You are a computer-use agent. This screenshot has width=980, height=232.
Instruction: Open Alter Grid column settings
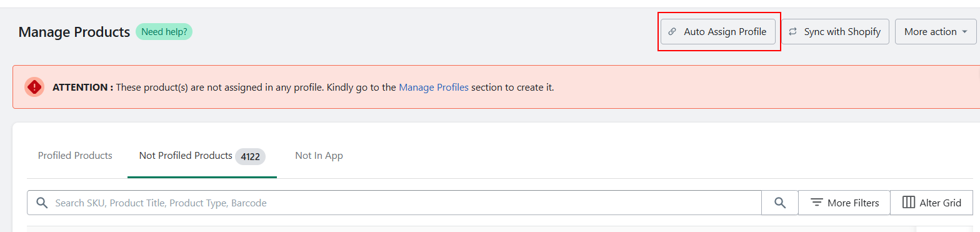point(931,203)
